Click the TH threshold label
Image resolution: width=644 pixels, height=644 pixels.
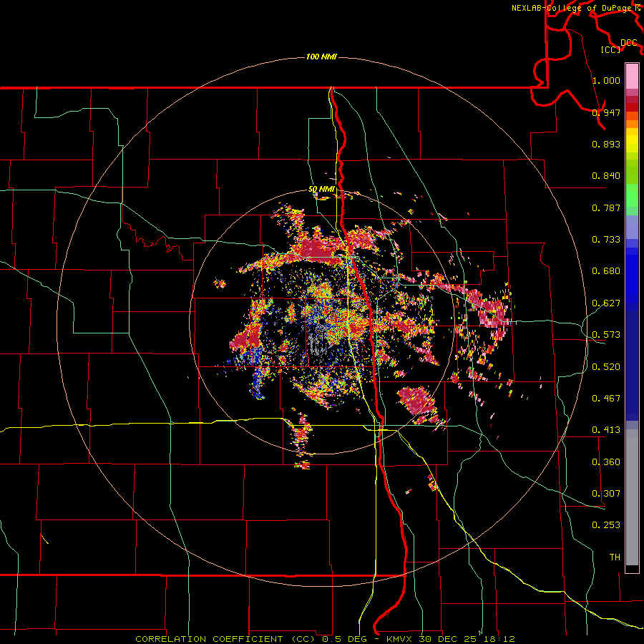pyautogui.click(x=615, y=557)
